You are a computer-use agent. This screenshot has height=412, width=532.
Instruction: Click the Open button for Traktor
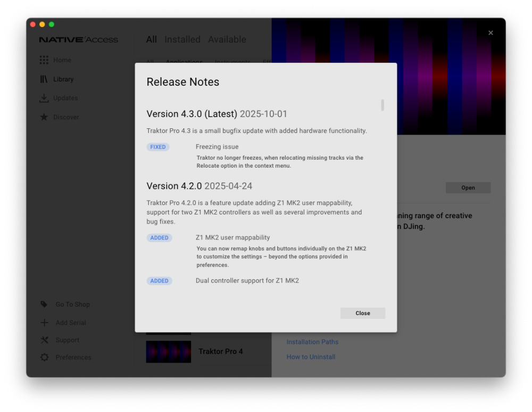click(x=468, y=188)
